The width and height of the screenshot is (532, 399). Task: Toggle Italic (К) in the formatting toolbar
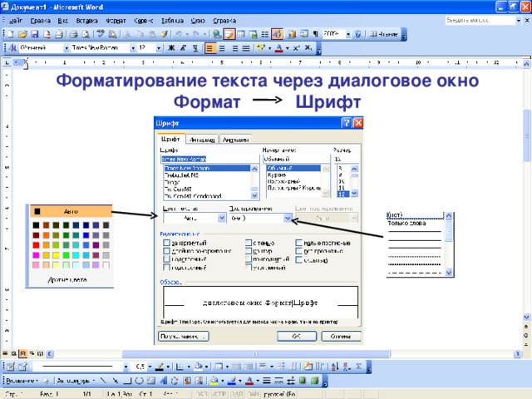183,48
